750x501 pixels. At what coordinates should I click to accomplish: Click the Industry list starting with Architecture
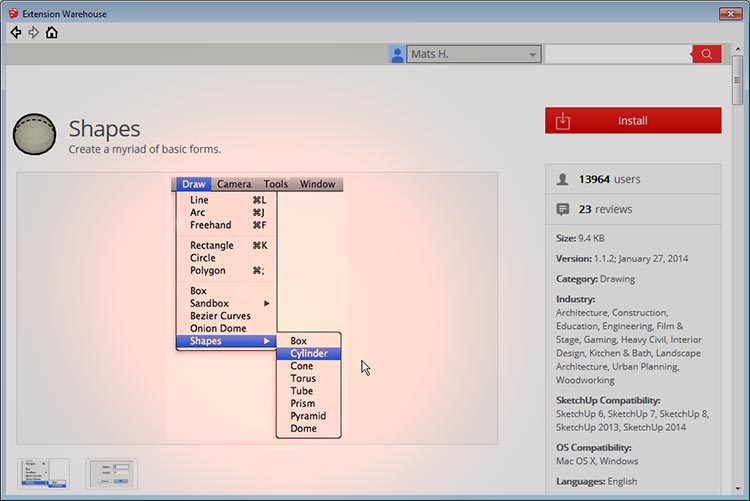[x=629, y=346]
